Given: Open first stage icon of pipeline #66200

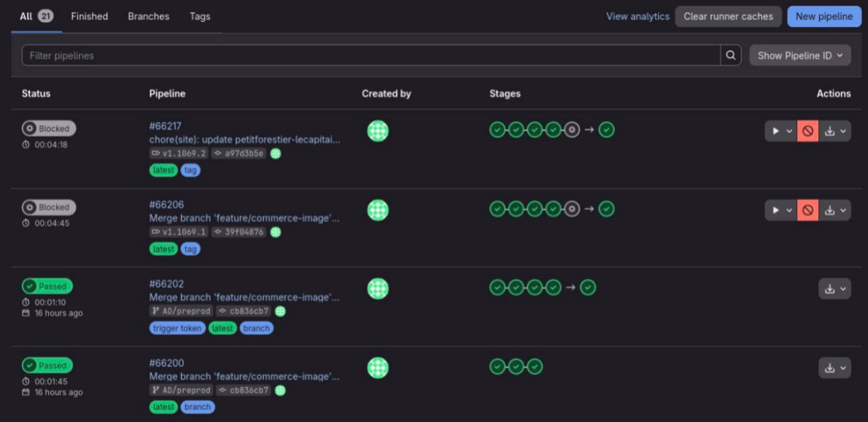Looking at the screenshot, I should pos(498,366).
